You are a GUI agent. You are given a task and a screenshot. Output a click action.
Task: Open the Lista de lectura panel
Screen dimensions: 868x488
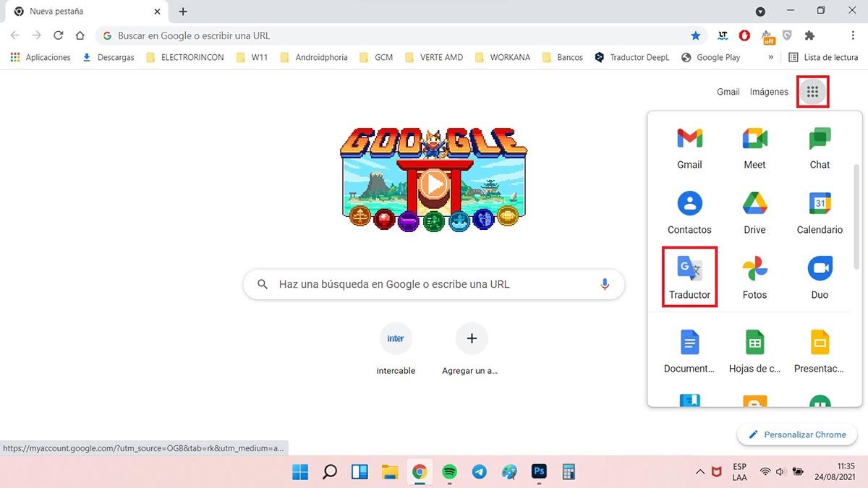pyautogui.click(x=823, y=57)
